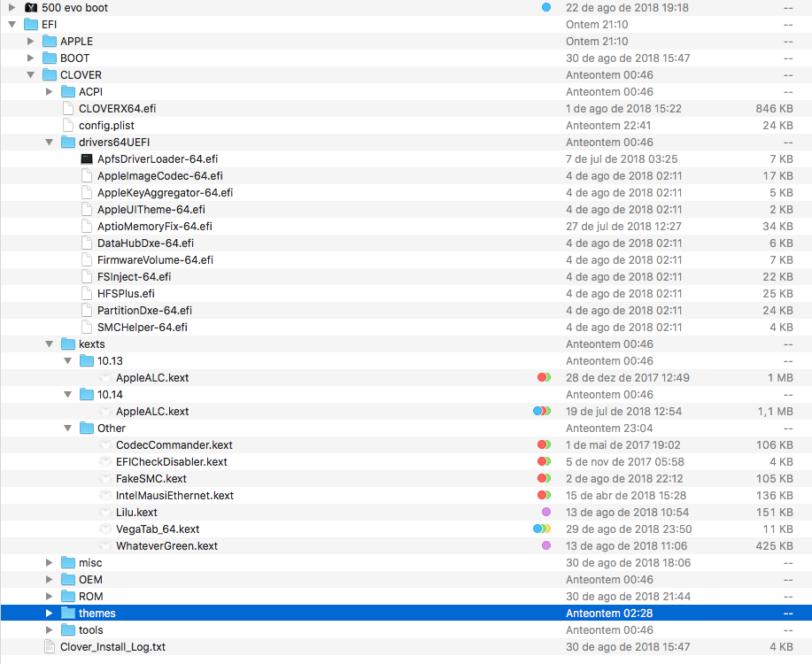Click the date 30 de ago de 2018 21:44
The height and width of the screenshot is (664, 812).
(x=628, y=597)
